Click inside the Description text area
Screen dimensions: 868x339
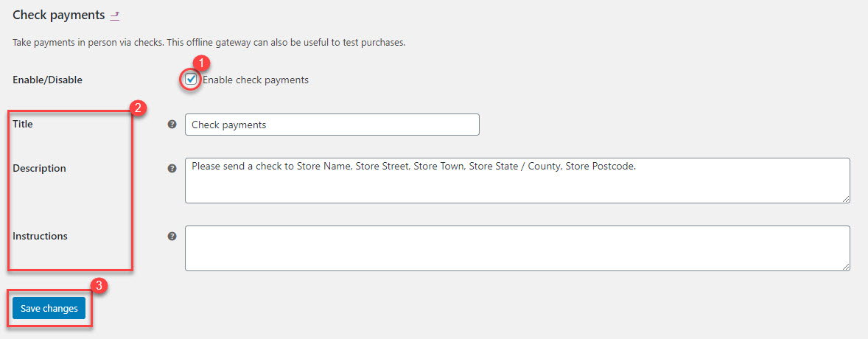click(516, 181)
